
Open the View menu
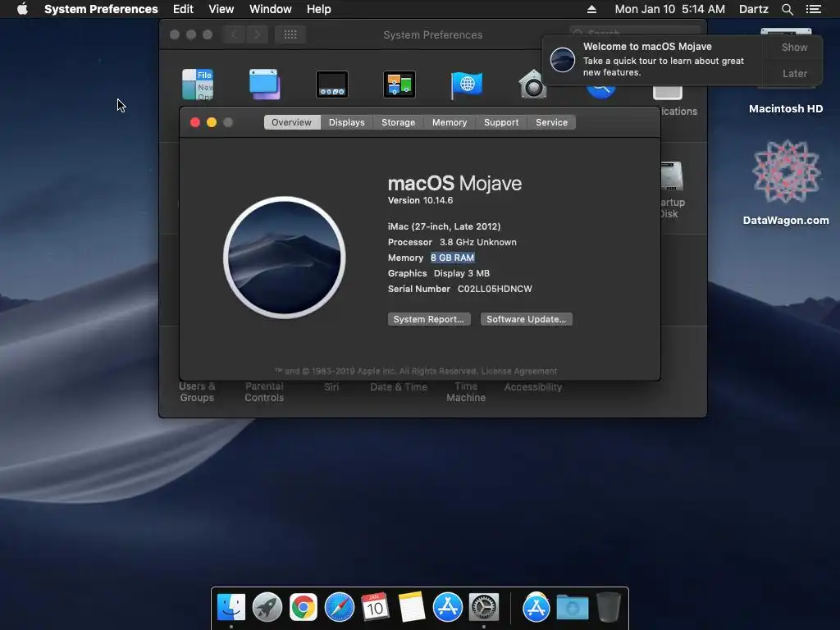point(221,9)
